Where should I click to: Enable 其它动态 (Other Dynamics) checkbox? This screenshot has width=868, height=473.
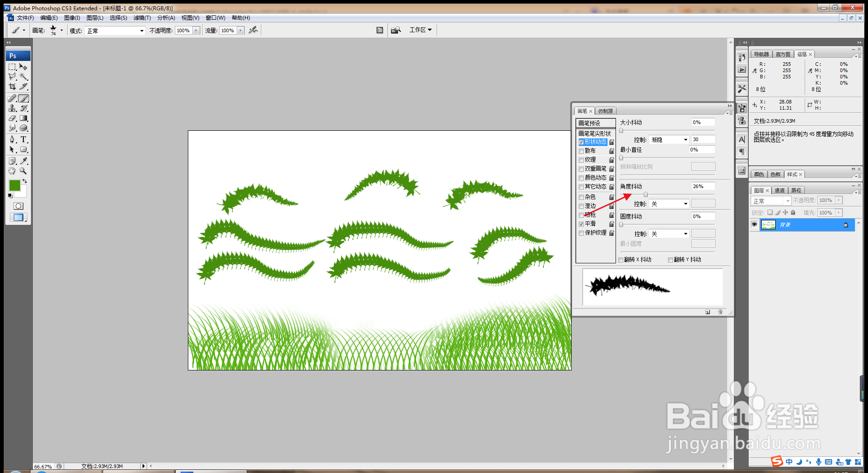coord(582,187)
